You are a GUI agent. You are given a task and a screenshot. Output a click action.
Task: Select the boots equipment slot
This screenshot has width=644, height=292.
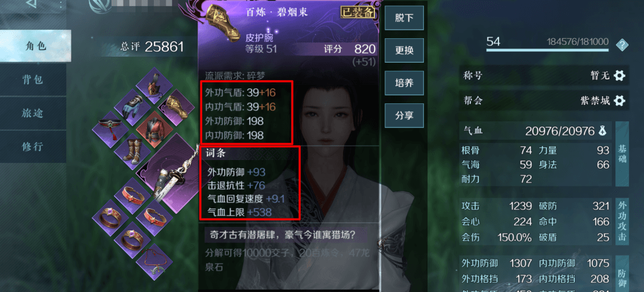click(x=132, y=152)
